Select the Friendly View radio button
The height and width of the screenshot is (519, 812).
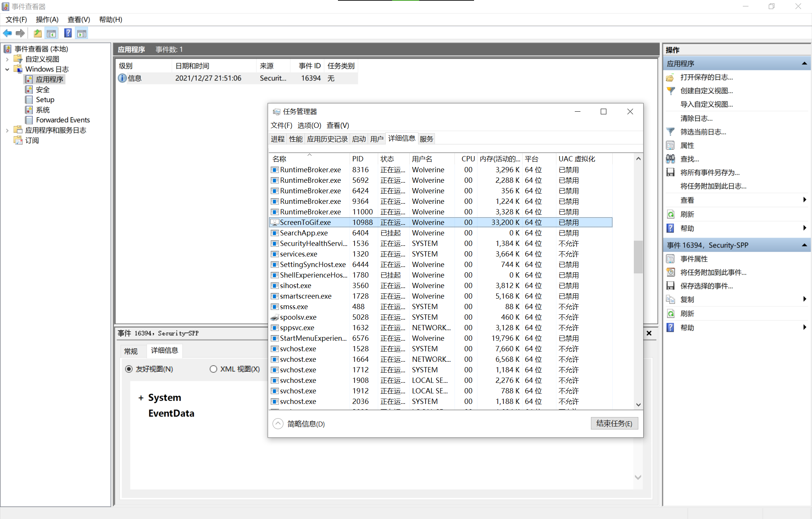tap(129, 369)
